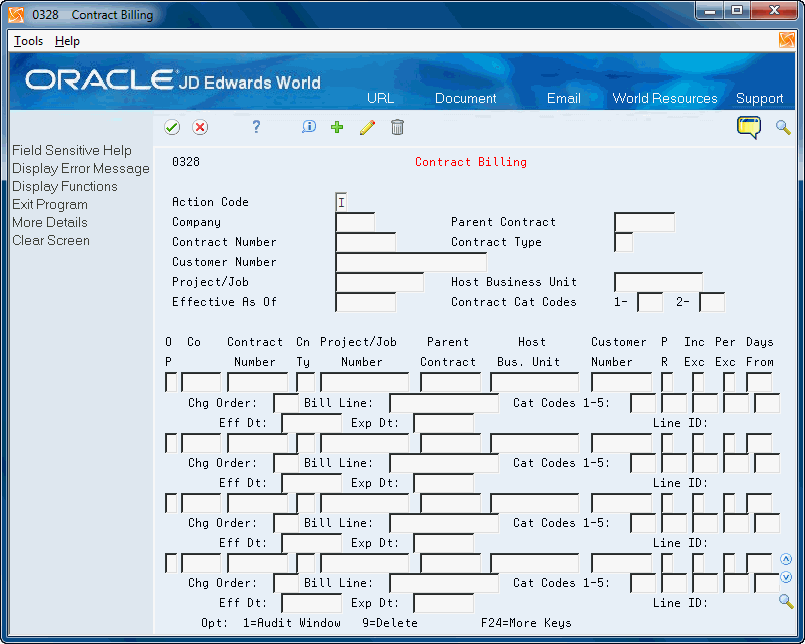Choose Exit Program in sidebar
Screen dimensions: 805x644
pos(50,204)
